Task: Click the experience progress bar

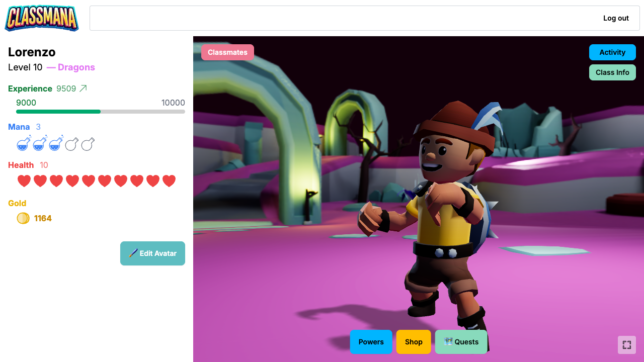Action: point(101,111)
